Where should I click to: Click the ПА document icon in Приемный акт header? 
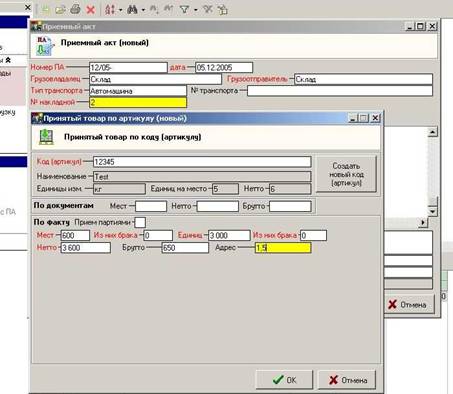45,46
